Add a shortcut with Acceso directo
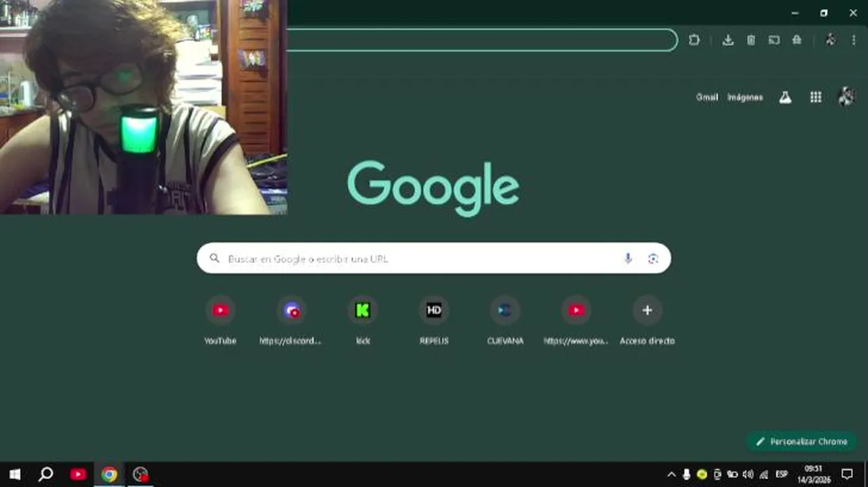This screenshot has height=487, width=868. click(x=647, y=321)
